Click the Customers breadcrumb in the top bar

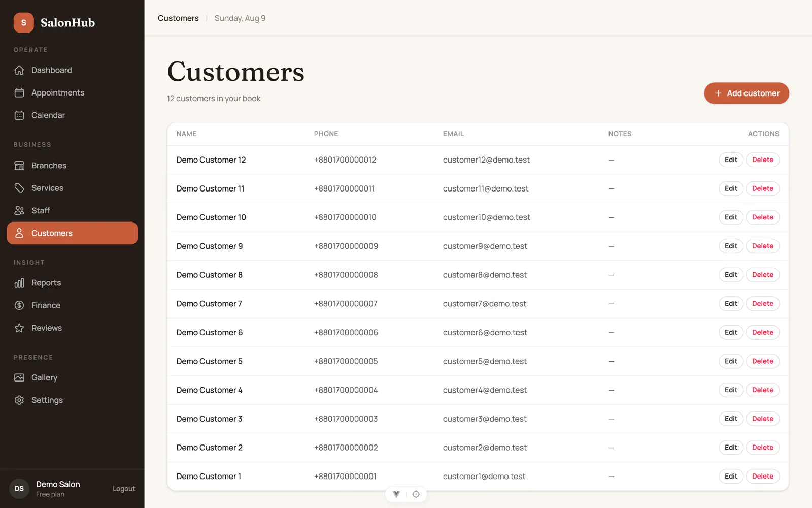click(x=178, y=18)
